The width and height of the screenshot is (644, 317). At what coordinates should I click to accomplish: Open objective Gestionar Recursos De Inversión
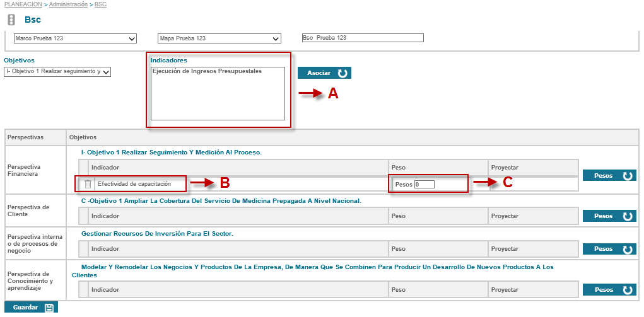click(157, 233)
